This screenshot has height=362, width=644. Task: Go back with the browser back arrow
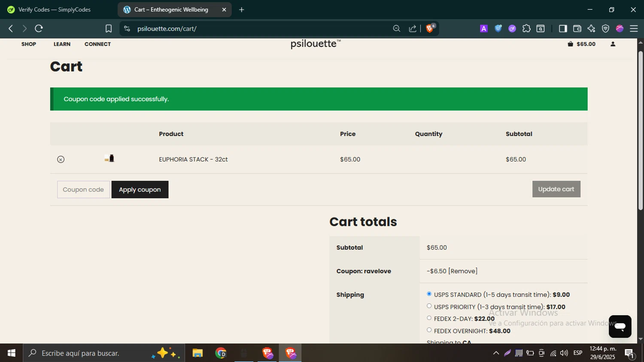point(11,29)
